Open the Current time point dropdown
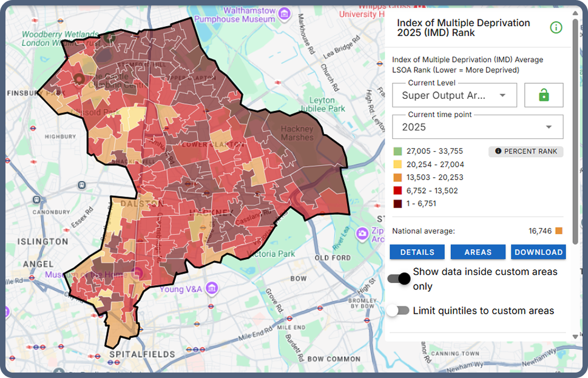 (477, 127)
